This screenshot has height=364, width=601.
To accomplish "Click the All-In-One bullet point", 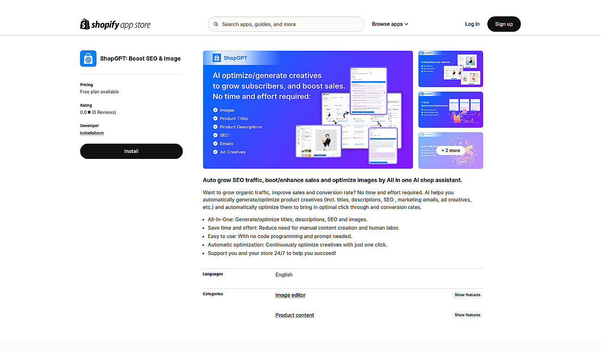I will 288,219.
